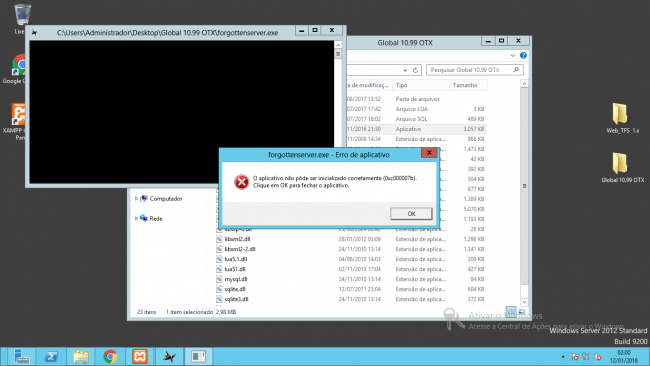Select the error dialog taskbar window icon
Screen dimensions: 650x366
tap(199, 356)
